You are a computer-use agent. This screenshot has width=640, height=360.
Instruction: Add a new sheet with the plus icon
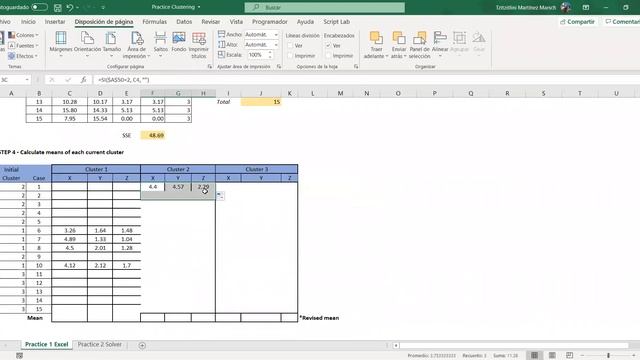point(142,345)
